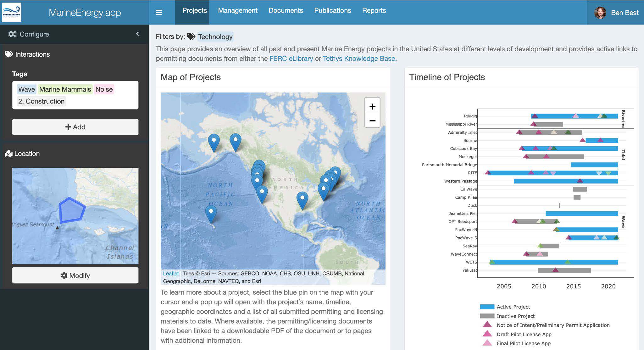Click the southern California map pin
The width and height of the screenshot is (644, 350).
coord(262,194)
